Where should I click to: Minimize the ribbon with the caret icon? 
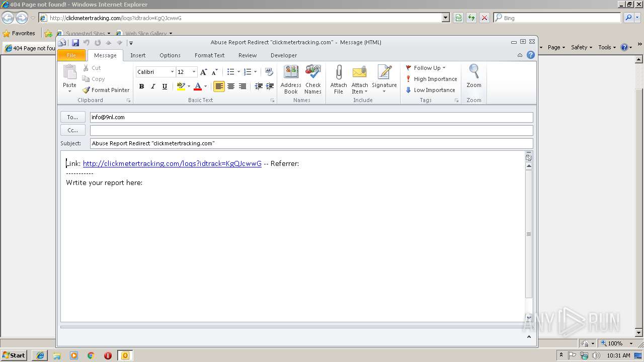click(x=520, y=55)
